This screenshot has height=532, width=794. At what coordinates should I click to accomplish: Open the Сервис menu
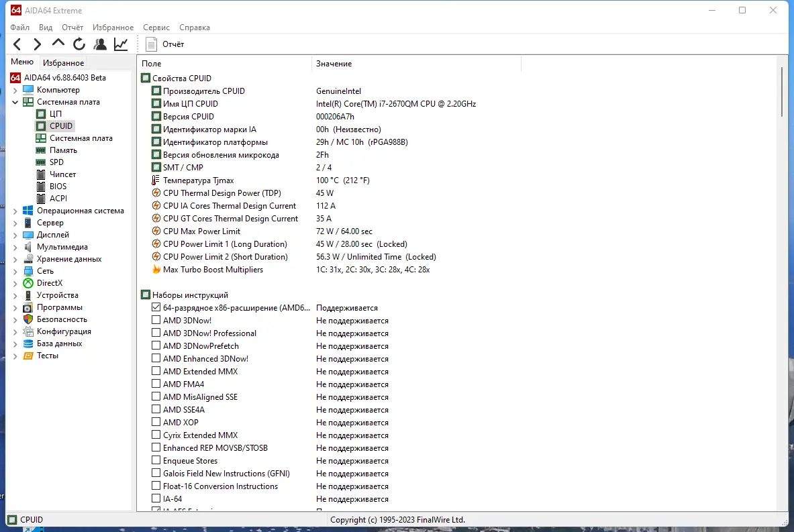click(x=156, y=28)
